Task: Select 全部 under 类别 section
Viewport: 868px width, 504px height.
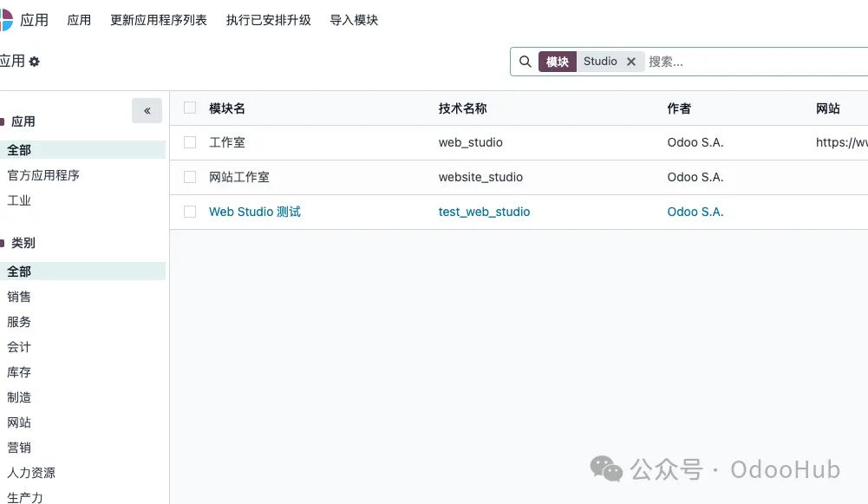Action: coord(82,271)
